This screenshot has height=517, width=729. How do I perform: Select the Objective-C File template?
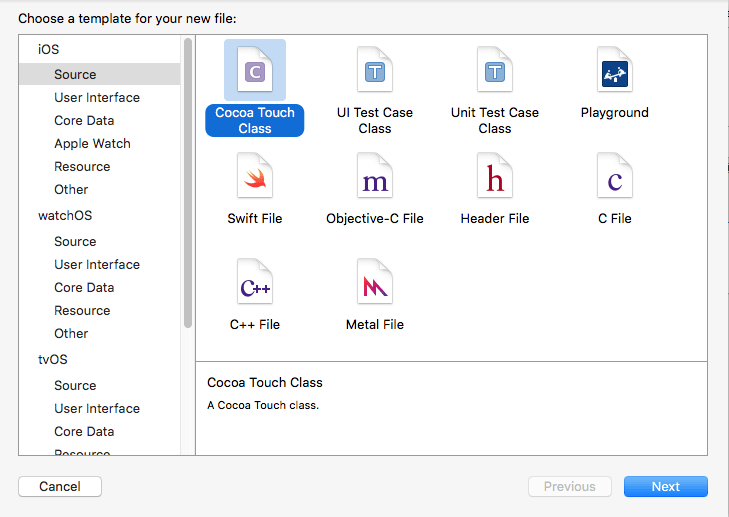pyautogui.click(x=375, y=176)
